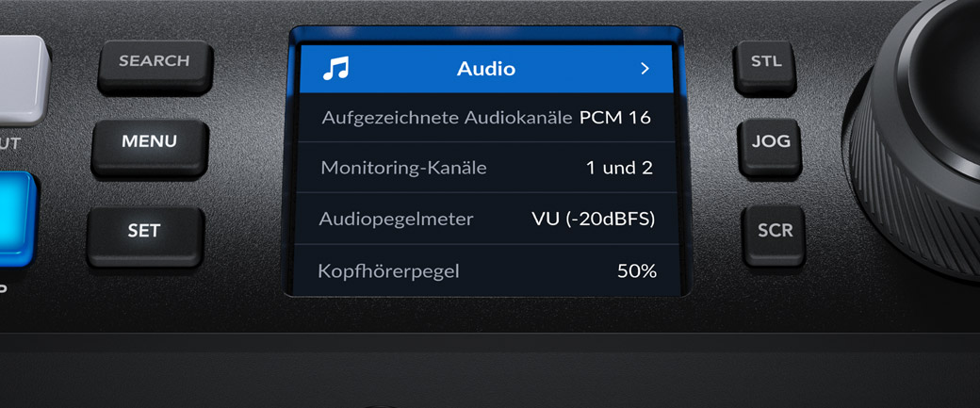Screen dimensions: 980x408
Task: Open the Monitoring-Kanäle setting
Action: 486,168
